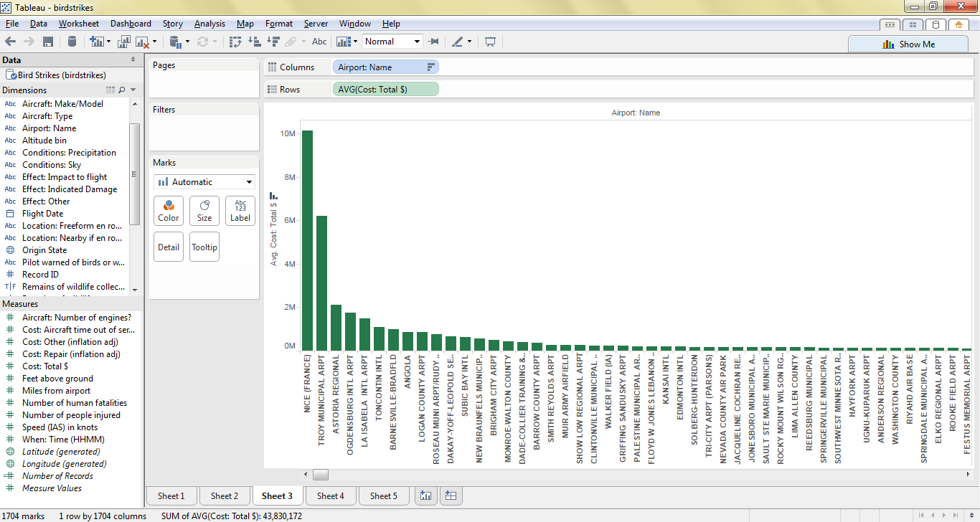Select the Number of Records measure

pos(57,476)
